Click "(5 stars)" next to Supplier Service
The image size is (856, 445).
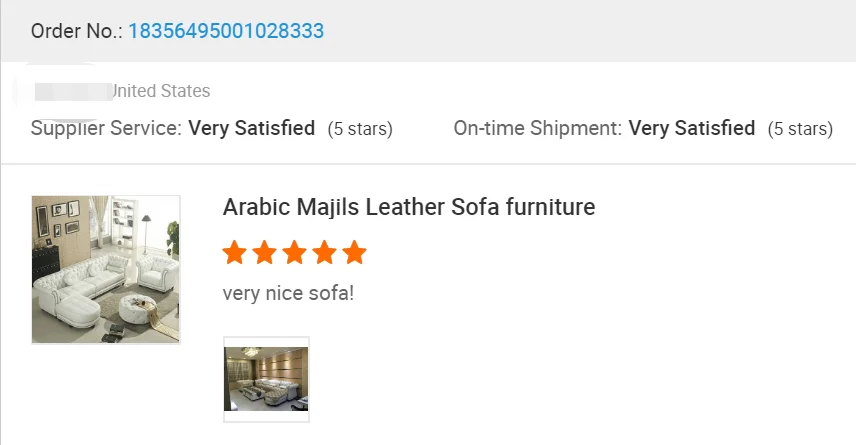coord(360,129)
